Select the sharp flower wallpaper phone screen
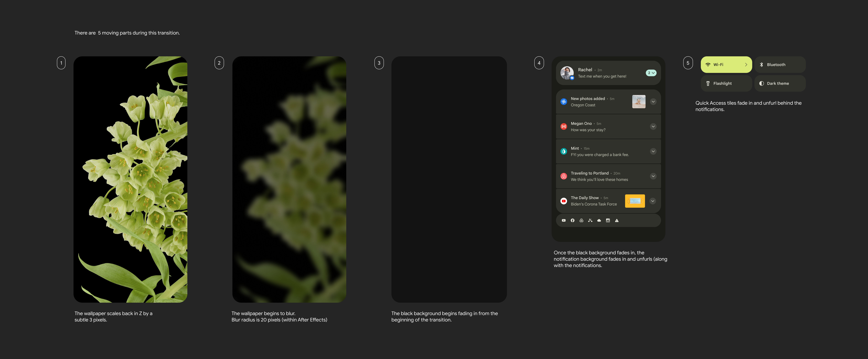868x359 pixels. (x=130, y=179)
